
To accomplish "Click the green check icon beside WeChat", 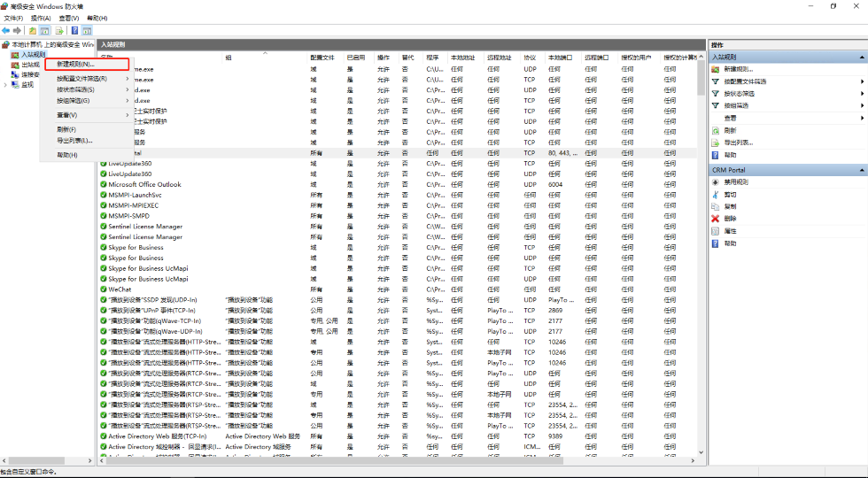I will 104,289.
